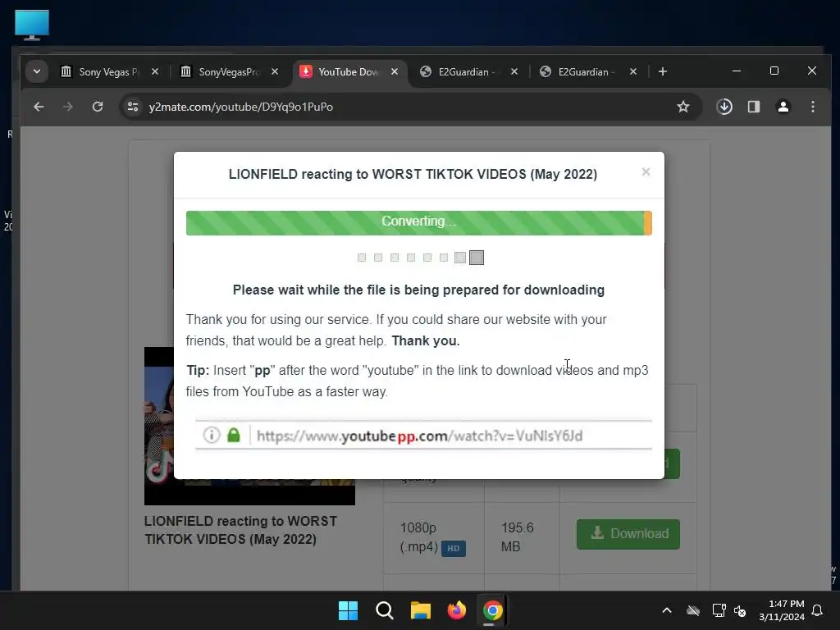Bookmark this page with the star icon
Viewport: 840px width, 630px height.
click(683, 107)
